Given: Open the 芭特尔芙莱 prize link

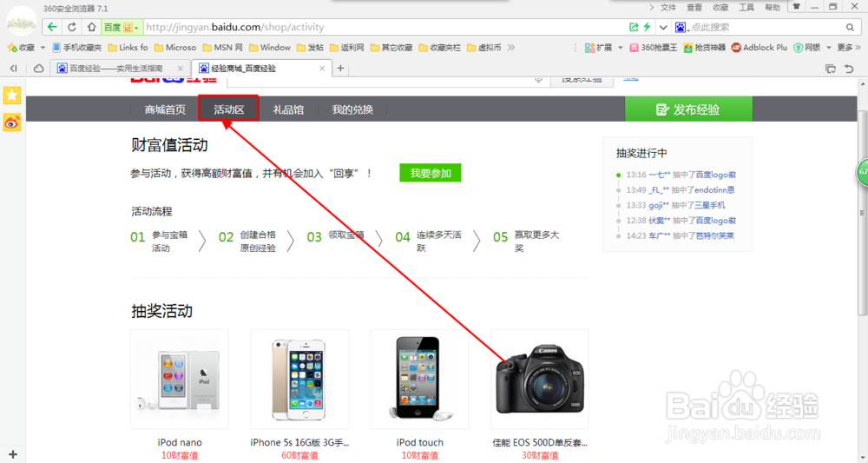Looking at the screenshot, I should [714, 235].
